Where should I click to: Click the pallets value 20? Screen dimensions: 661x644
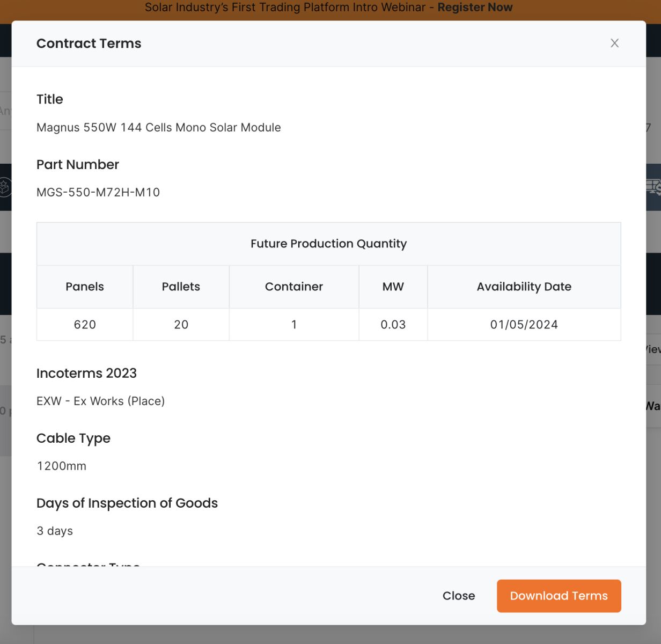(x=181, y=325)
